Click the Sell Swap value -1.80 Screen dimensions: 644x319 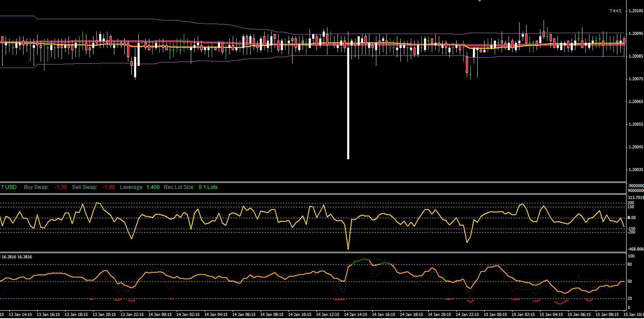[x=109, y=187]
